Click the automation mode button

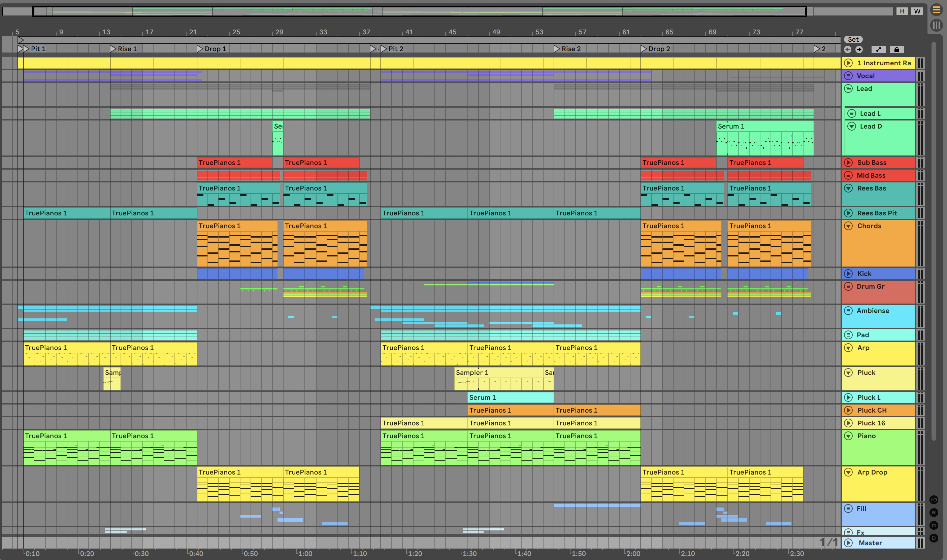878,49
